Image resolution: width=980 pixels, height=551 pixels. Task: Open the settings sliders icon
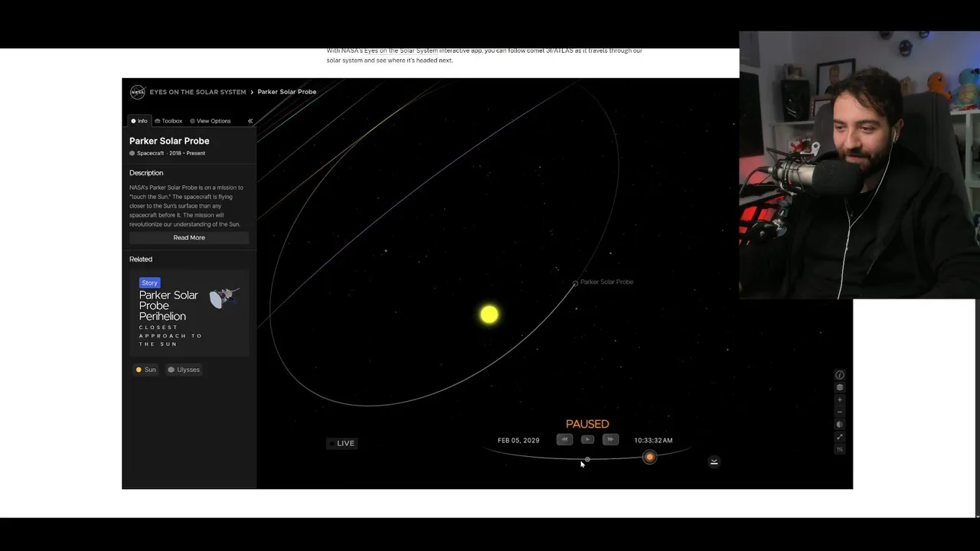point(840,449)
